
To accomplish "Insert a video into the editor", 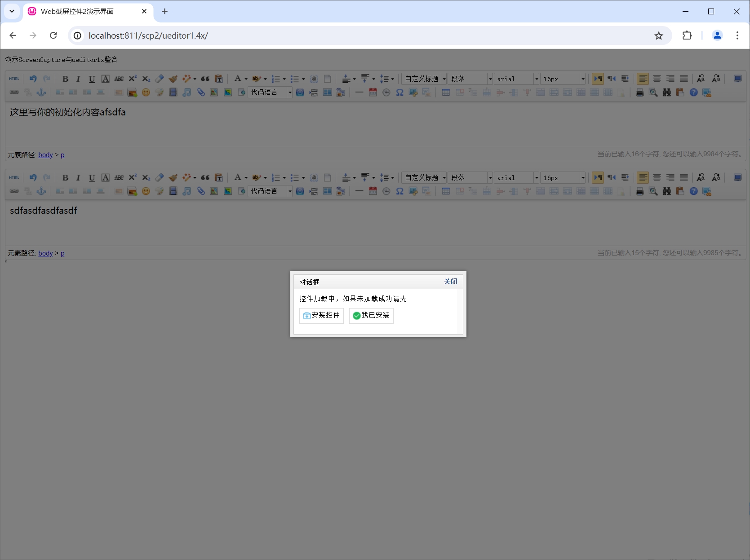I will (x=173, y=92).
